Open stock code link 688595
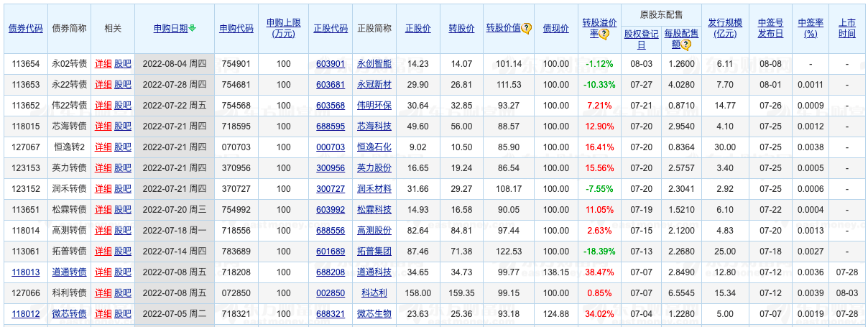 coord(331,126)
